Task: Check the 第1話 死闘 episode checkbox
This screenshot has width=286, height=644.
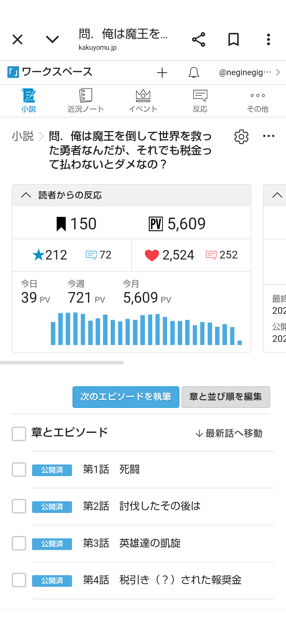Action: pos(19,469)
